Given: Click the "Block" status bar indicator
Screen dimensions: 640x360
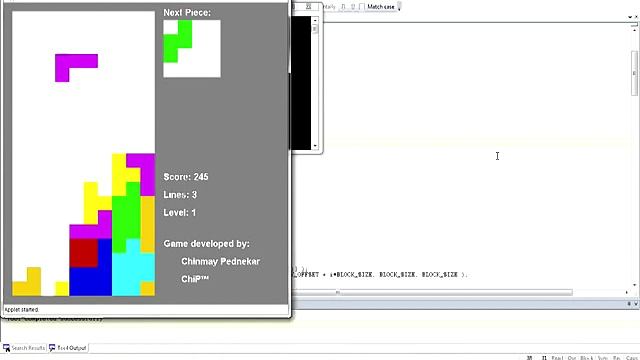Looking at the screenshot, I should coord(587,358).
